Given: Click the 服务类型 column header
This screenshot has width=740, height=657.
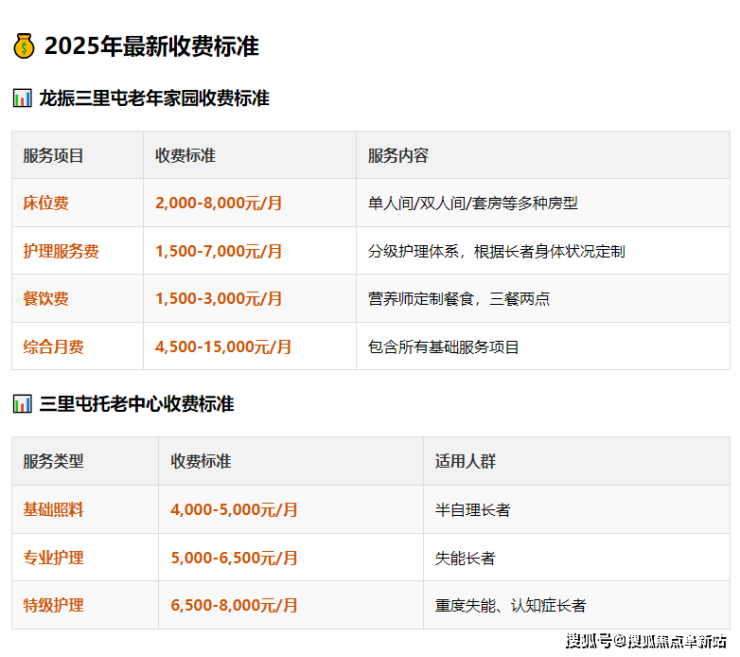Looking at the screenshot, I should click(54, 461).
